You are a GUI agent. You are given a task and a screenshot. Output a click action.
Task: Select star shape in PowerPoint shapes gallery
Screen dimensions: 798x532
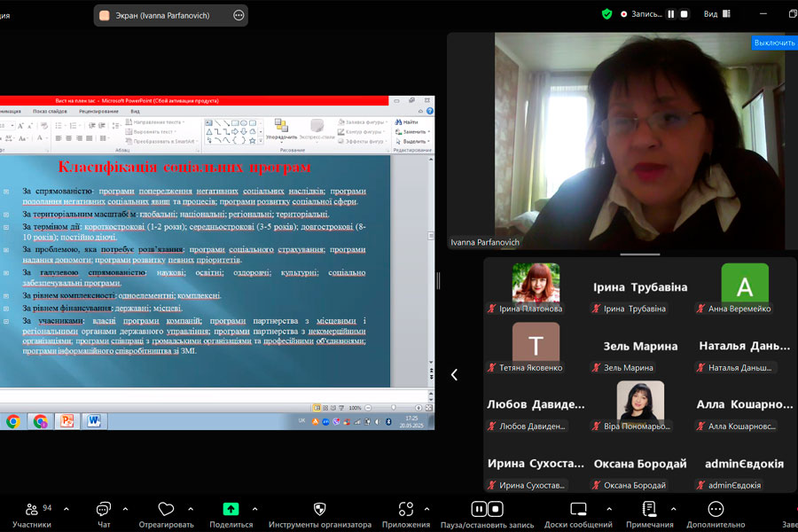tap(252, 140)
